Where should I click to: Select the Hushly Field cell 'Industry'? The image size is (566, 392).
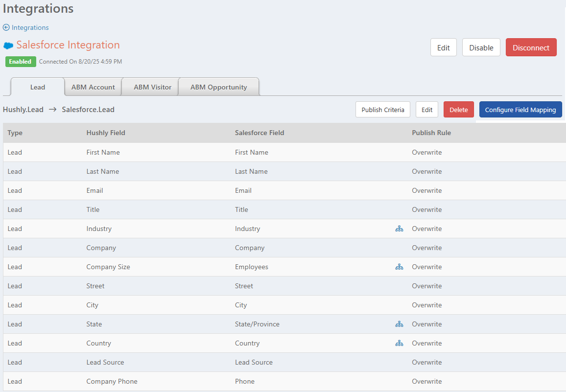pyautogui.click(x=99, y=229)
